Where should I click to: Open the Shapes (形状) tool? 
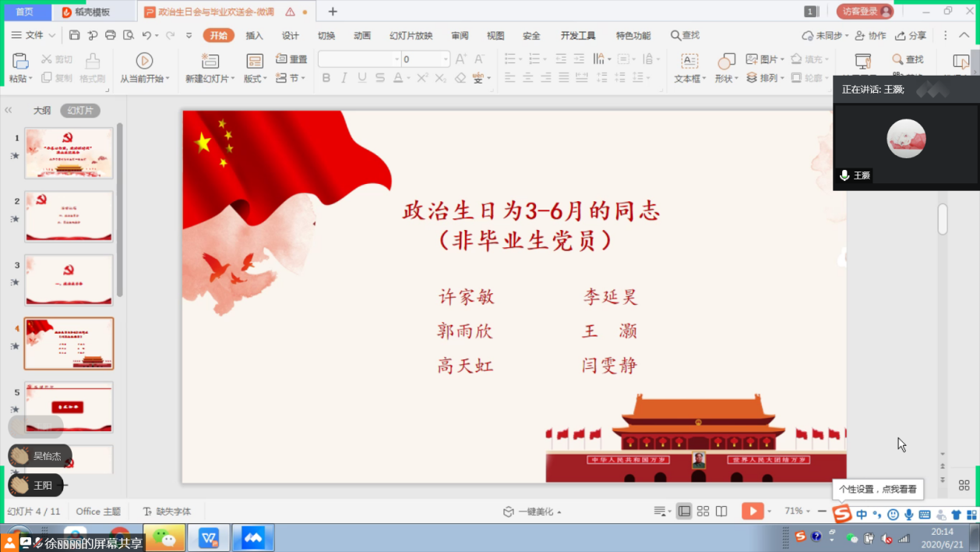pyautogui.click(x=726, y=62)
